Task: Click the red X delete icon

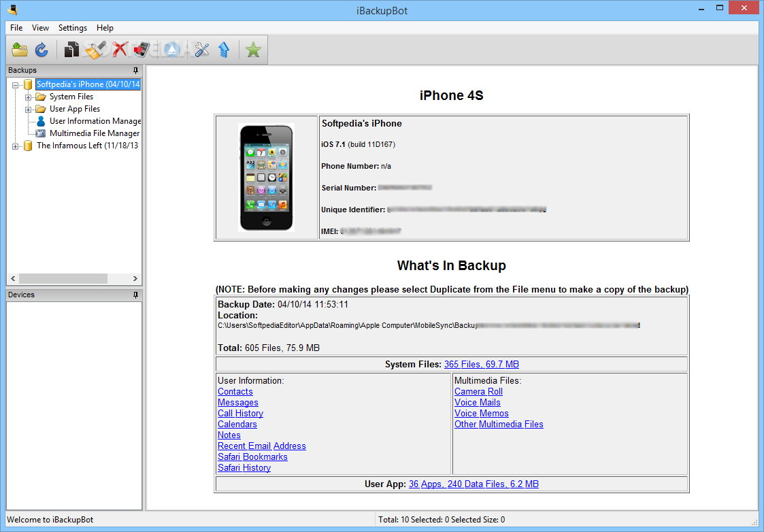Action: 120,49
